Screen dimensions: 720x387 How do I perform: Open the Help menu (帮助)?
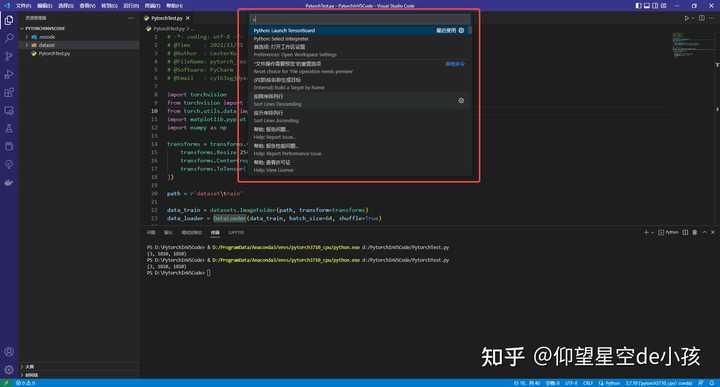coord(174,6)
